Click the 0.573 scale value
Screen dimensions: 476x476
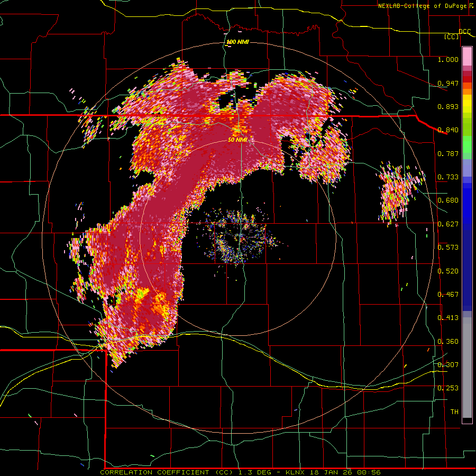[x=448, y=248]
